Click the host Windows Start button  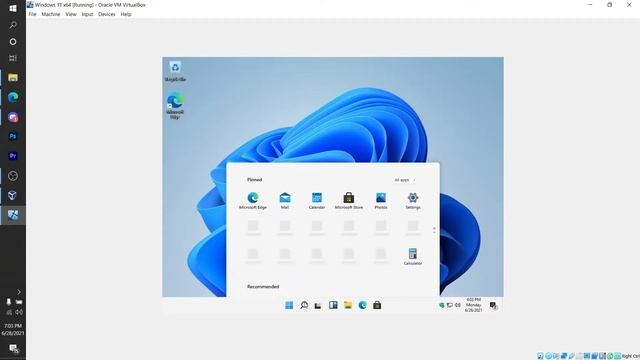[x=13, y=8]
